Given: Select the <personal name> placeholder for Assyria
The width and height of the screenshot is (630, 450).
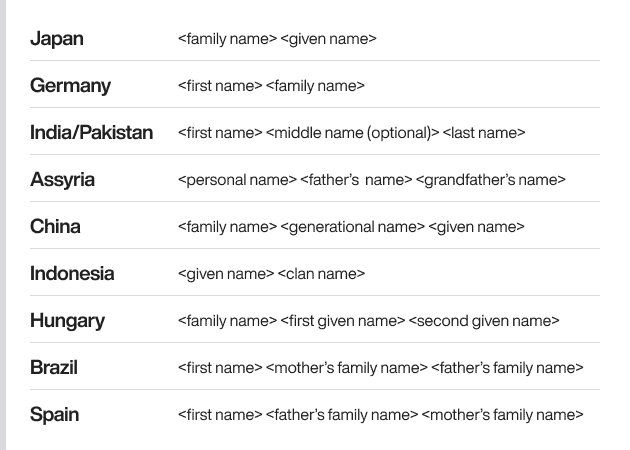Looking at the screenshot, I should (x=237, y=180).
